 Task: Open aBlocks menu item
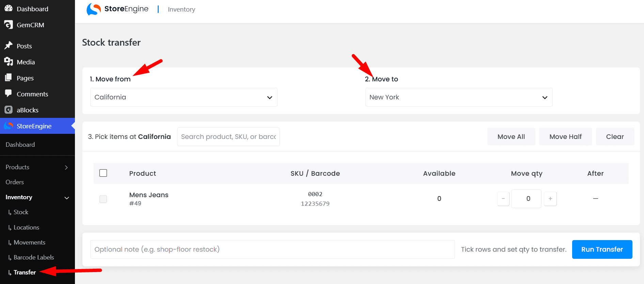[x=28, y=110]
